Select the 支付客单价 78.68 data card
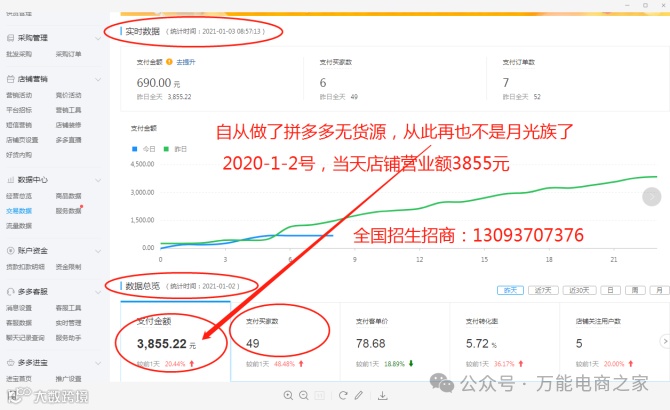 [395, 342]
